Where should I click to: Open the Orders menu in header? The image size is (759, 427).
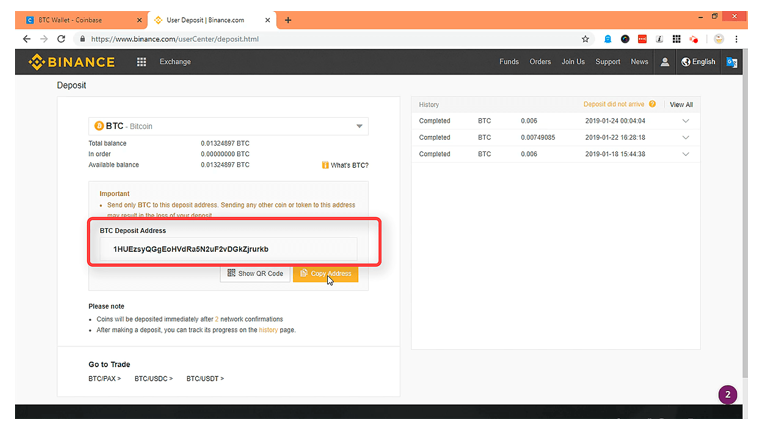(540, 62)
